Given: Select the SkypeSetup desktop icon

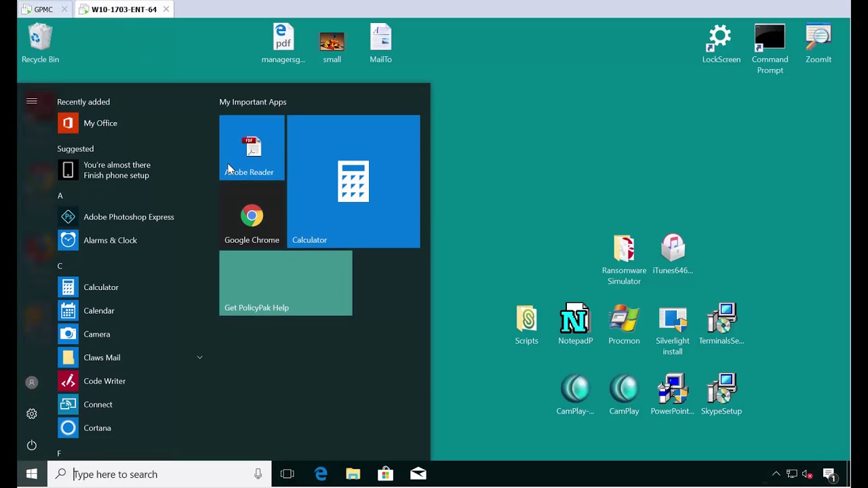Looking at the screenshot, I should 721,394.
